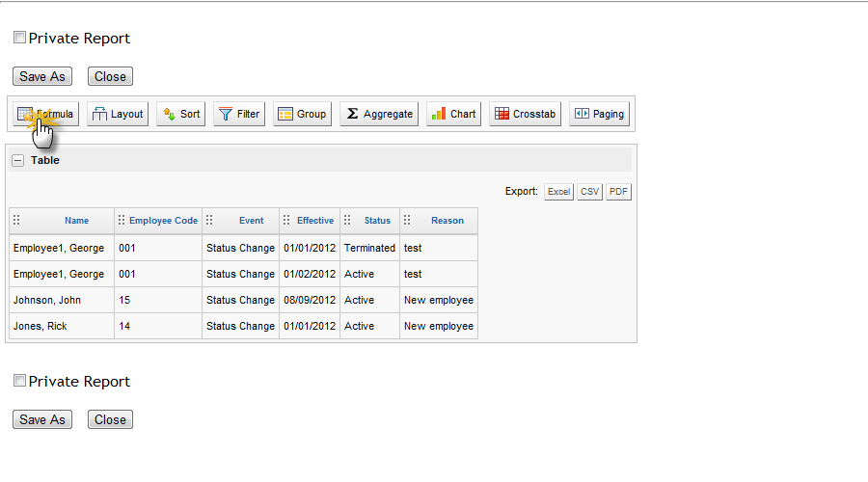This screenshot has height=482, width=868.
Task: Open the Aggregate sigma tool
Action: click(x=379, y=114)
